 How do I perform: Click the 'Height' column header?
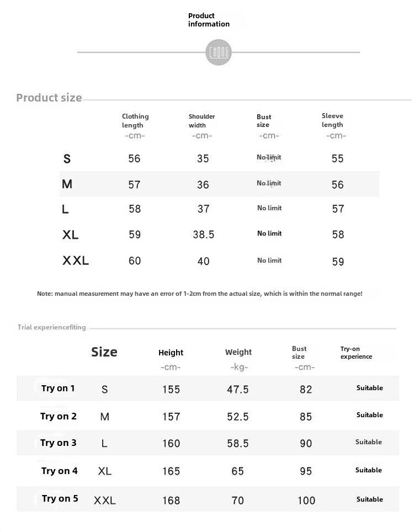171,353
